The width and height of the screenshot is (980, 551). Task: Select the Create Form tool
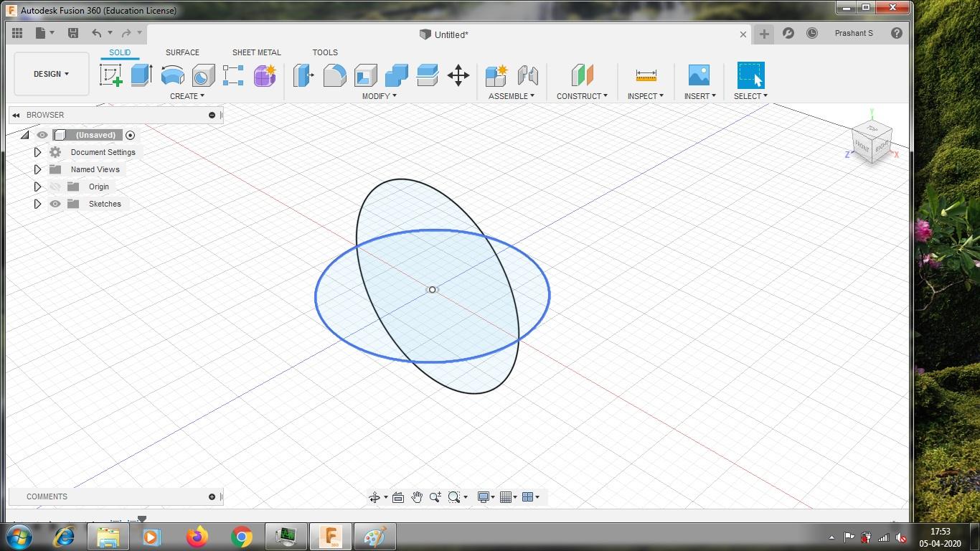[264, 75]
